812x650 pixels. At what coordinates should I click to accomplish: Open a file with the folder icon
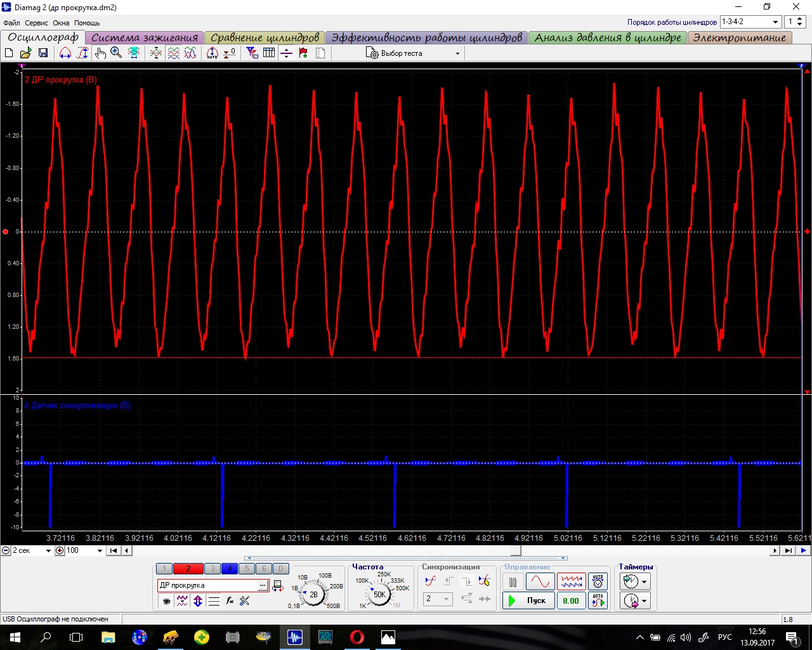[x=26, y=53]
